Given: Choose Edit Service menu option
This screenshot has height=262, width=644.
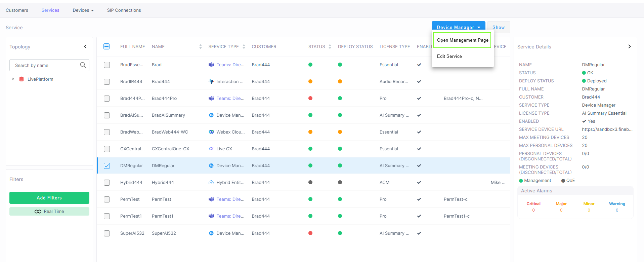Looking at the screenshot, I should (449, 56).
